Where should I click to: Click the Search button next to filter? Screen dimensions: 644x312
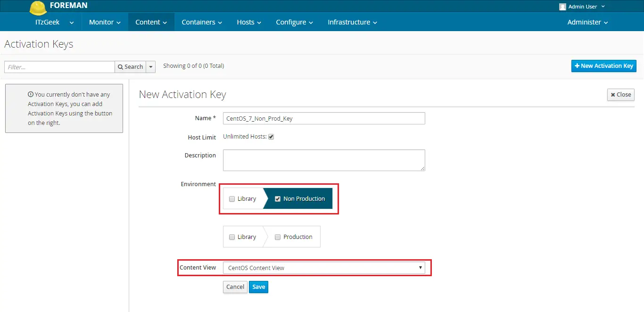tap(130, 67)
